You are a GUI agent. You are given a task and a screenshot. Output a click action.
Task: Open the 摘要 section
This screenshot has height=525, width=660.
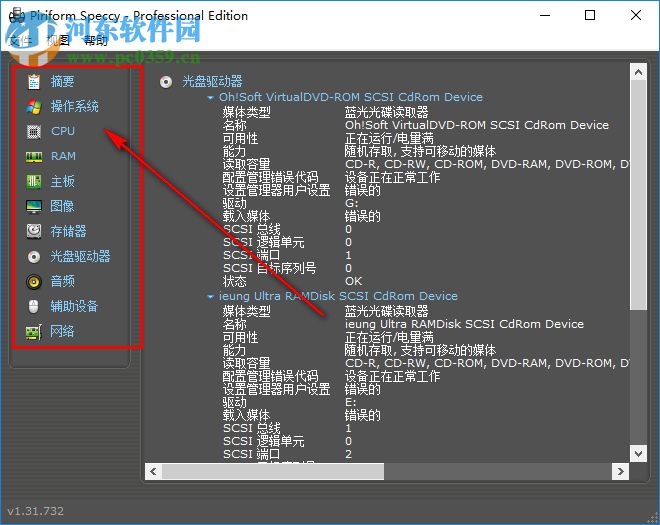pyautogui.click(x=62, y=81)
